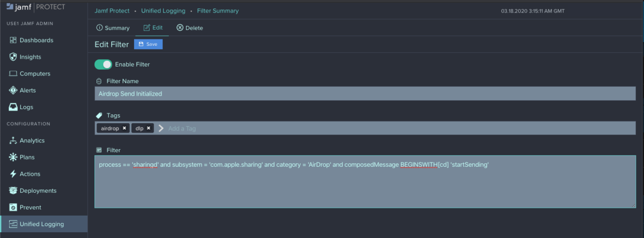The image size is (644, 238).
Task: Disable the Enable Filter toggle
Action: pyautogui.click(x=103, y=64)
